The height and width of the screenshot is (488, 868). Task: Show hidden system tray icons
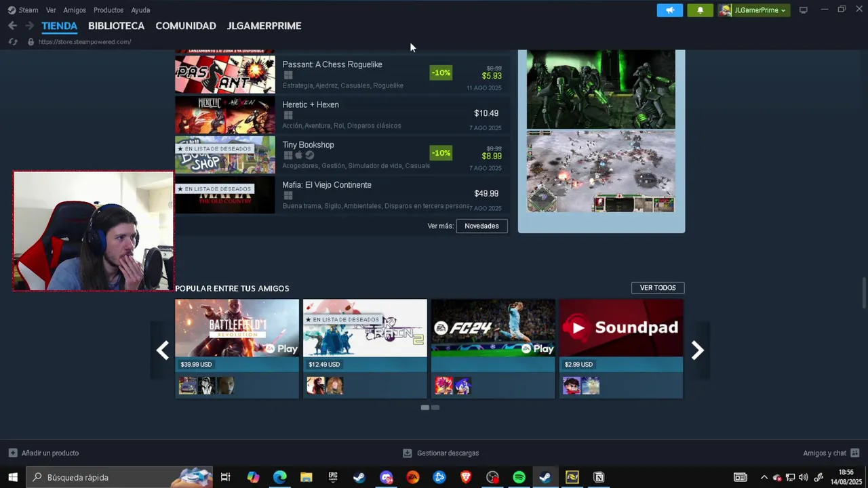(764, 477)
